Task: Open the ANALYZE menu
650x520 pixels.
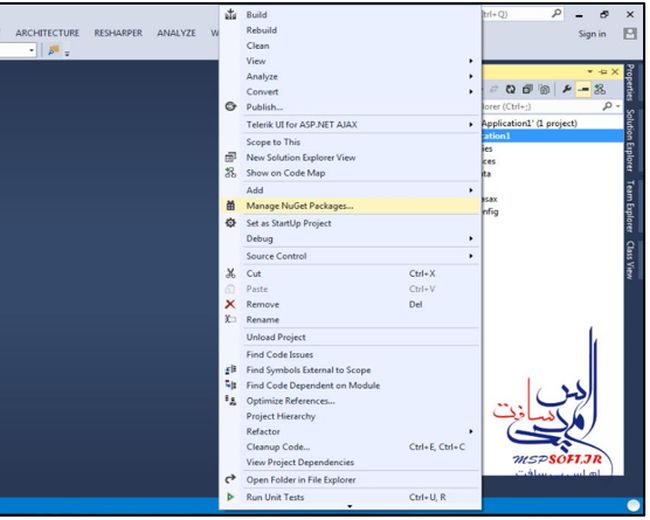Action: coord(176,33)
